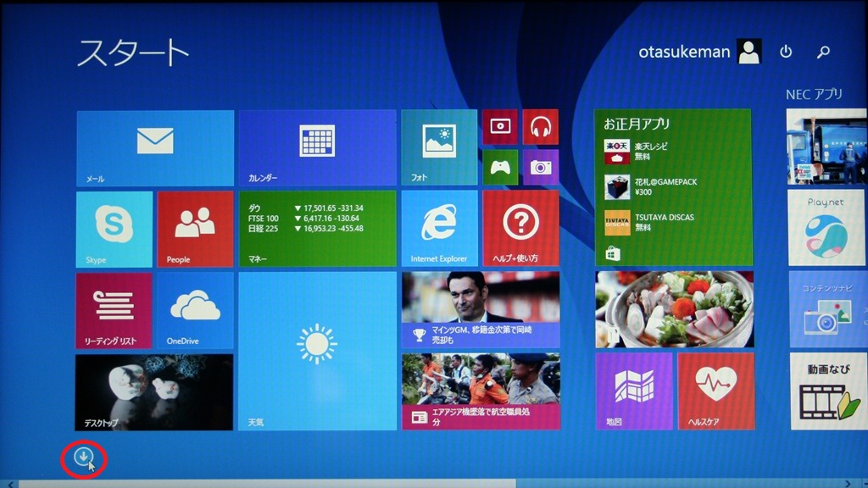The height and width of the screenshot is (488, 868).
Task: Click the power options button
Action: [786, 52]
